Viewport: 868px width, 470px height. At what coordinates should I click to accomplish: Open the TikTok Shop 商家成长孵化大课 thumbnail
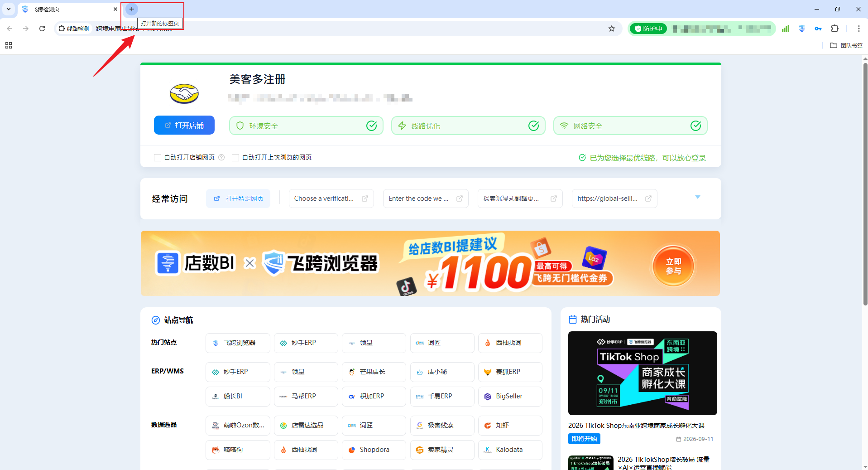tap(643, 373)
